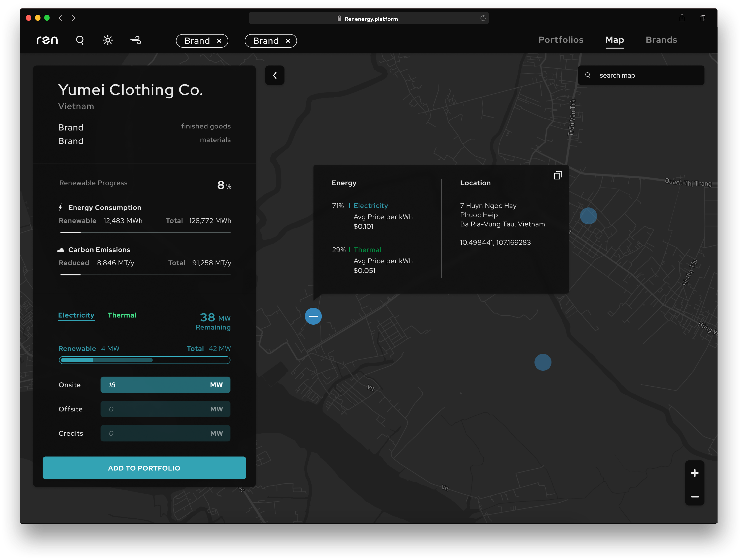The height and width of the screenshot is (560, 742).
Task: Reload the page with refresh icon
Action: point(483,18)
